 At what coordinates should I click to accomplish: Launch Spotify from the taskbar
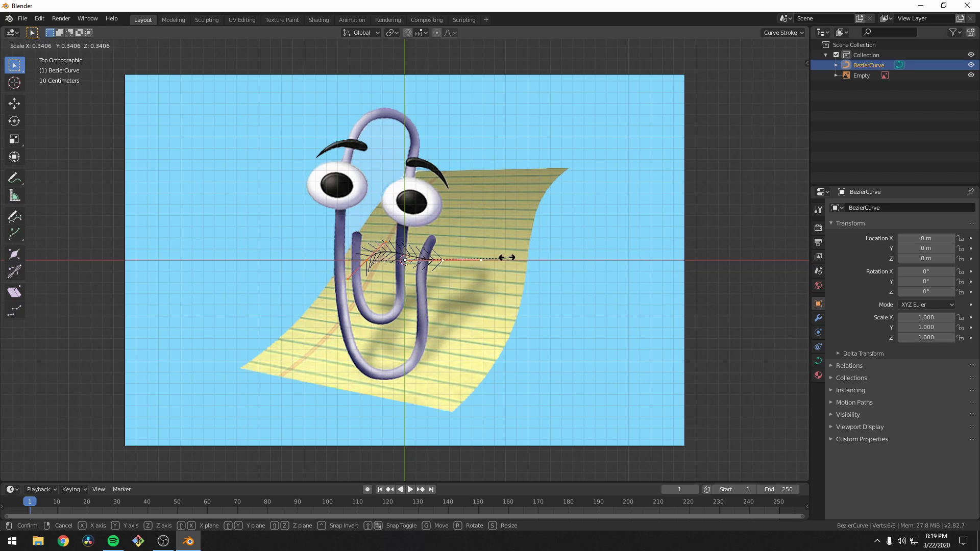[113, 541]
